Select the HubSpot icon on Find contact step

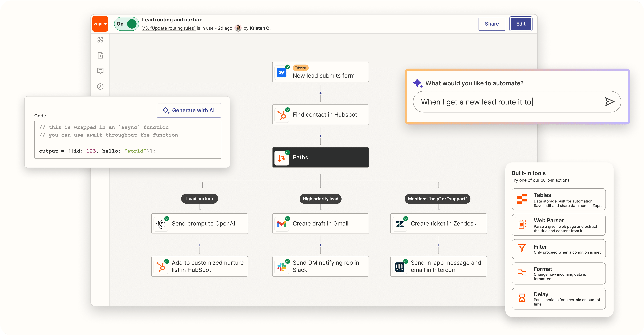[x=282, y=115]
